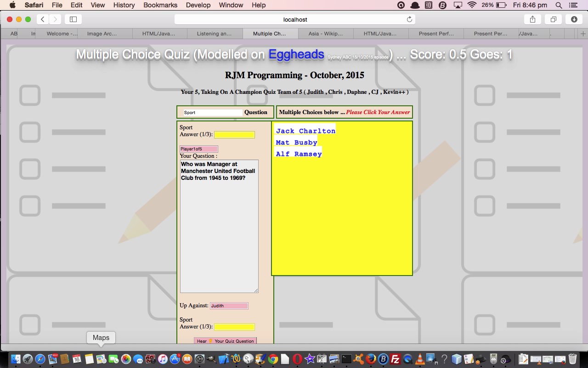Open Spotlight search in menu bar

[x=559, y=5]
